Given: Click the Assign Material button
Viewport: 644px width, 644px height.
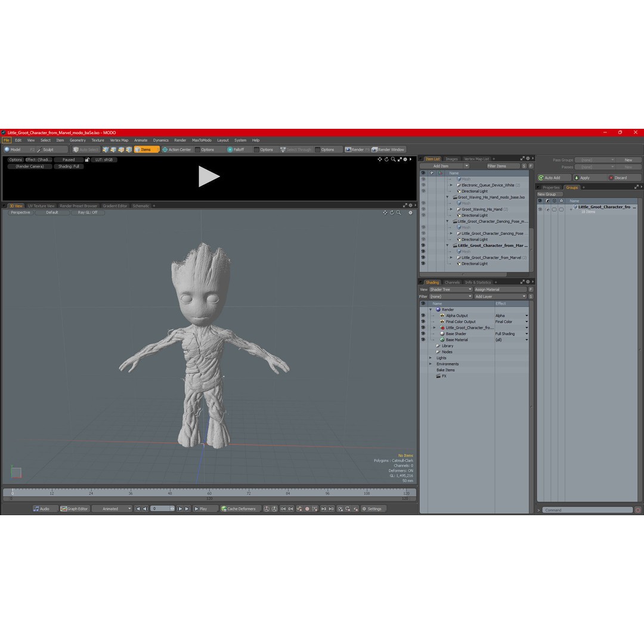Looking at the screenshot, I should (x=500, y=290).
